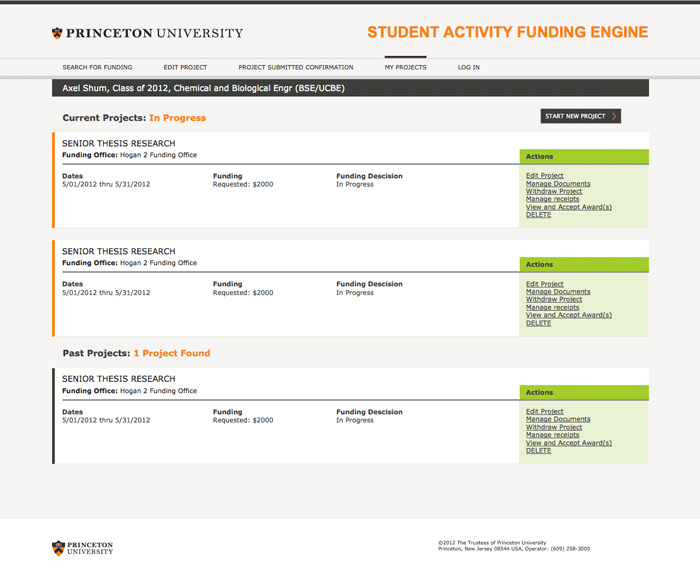Click the Princeton University header logo

[147, 33]
